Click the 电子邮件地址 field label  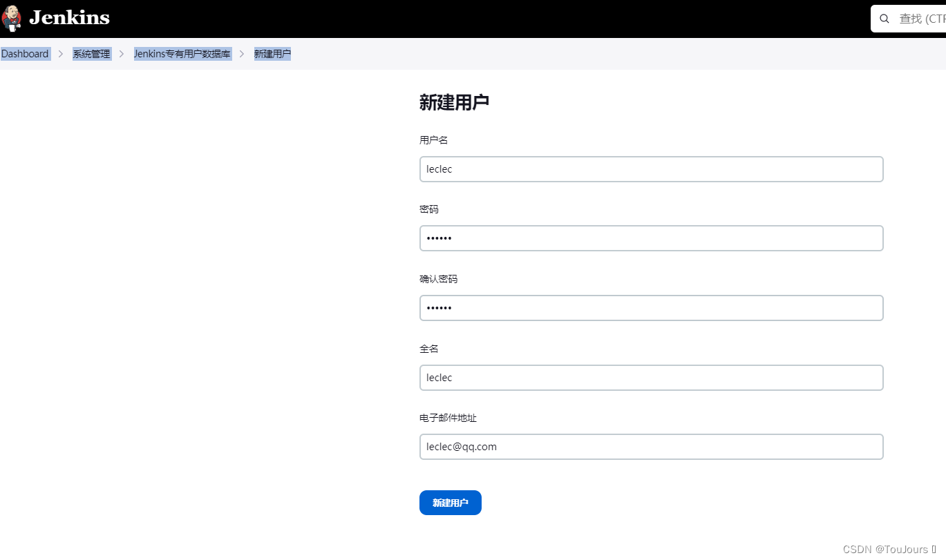pos(448,418)
